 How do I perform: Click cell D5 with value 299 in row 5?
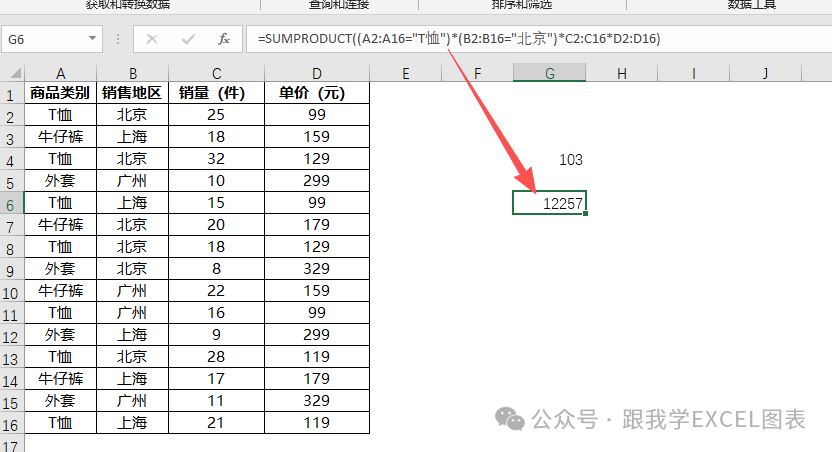(317, 180)
